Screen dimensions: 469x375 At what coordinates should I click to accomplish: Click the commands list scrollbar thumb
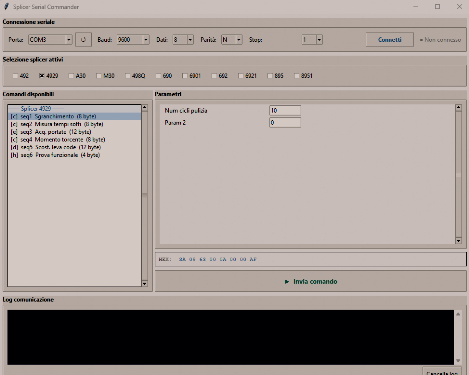[x=145, y=152]
